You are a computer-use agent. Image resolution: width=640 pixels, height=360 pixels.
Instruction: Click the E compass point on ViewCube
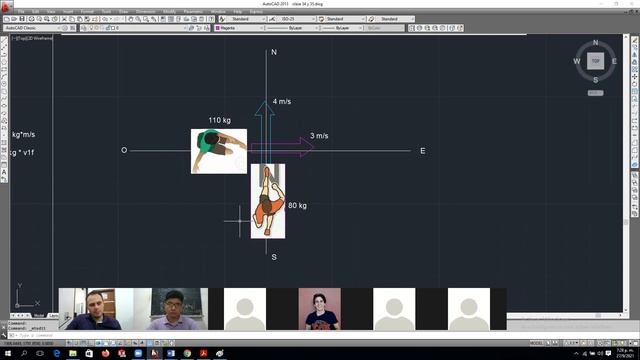coord(614,61)
